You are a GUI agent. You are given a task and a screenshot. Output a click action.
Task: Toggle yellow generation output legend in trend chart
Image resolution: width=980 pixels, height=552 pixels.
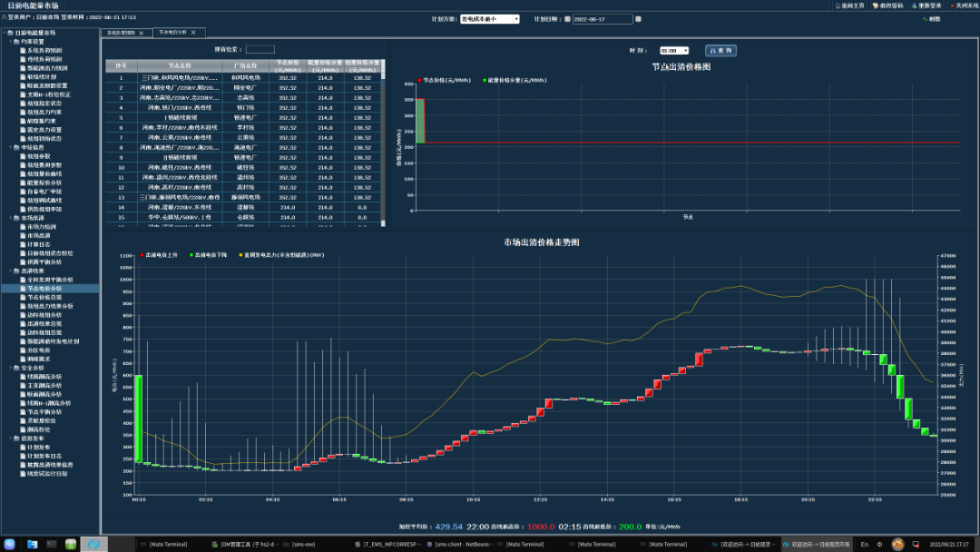pyautogui.click(x=240, y=255)
